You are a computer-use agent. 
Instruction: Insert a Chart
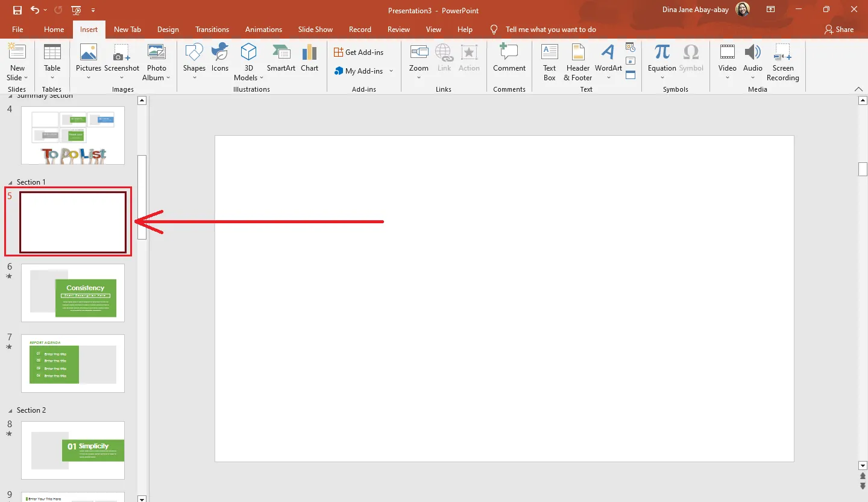(x=309, y=57)
